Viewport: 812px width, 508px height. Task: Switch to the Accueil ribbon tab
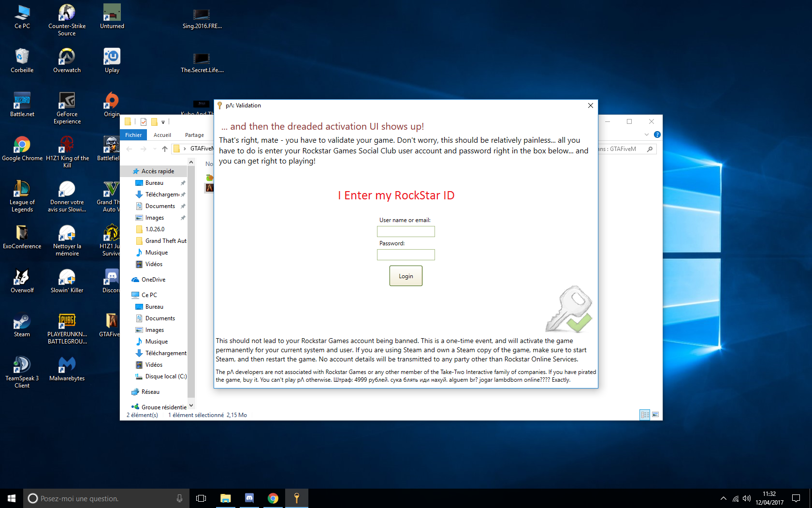coord(162,134)
